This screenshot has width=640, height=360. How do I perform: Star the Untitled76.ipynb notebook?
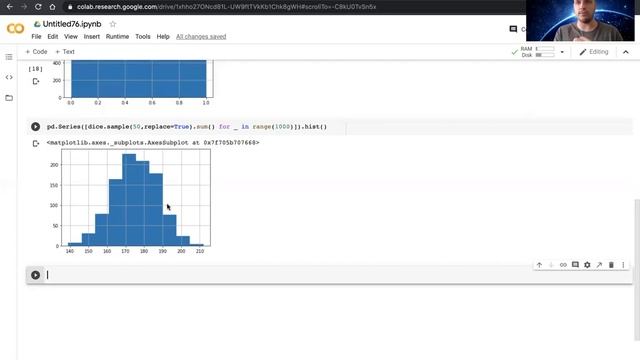coord(113,24)
